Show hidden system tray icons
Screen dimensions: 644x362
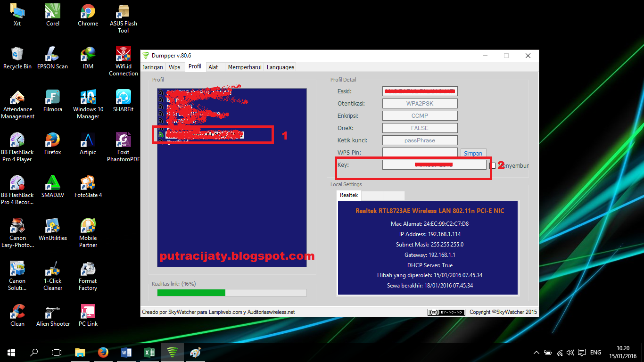click(537, 353)
